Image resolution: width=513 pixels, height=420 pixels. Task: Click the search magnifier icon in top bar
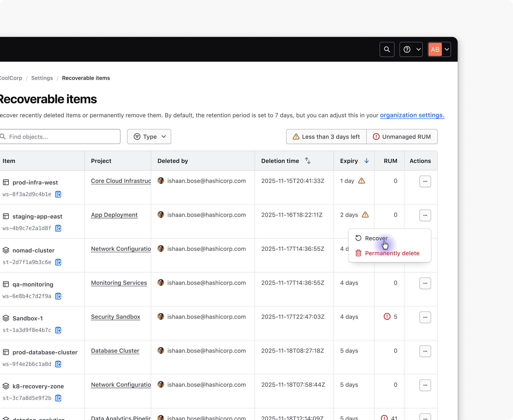click(x=387, y=49)
